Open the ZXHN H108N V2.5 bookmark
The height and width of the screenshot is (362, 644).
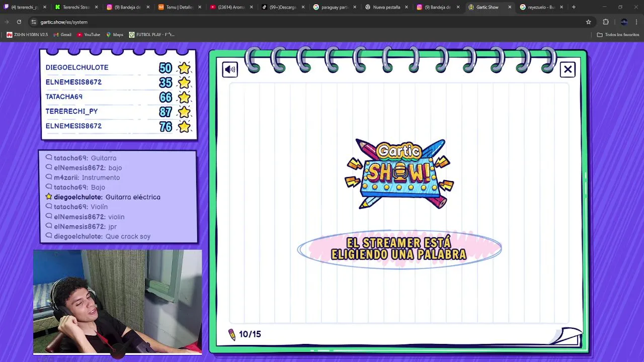27,35
